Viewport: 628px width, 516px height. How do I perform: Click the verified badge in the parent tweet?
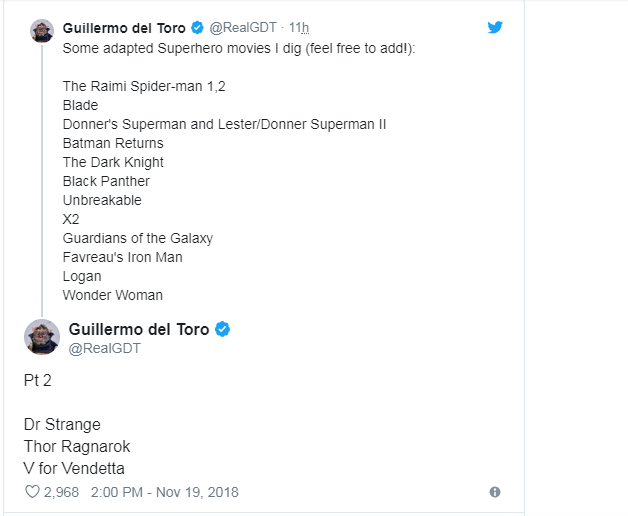pos(196,28)
